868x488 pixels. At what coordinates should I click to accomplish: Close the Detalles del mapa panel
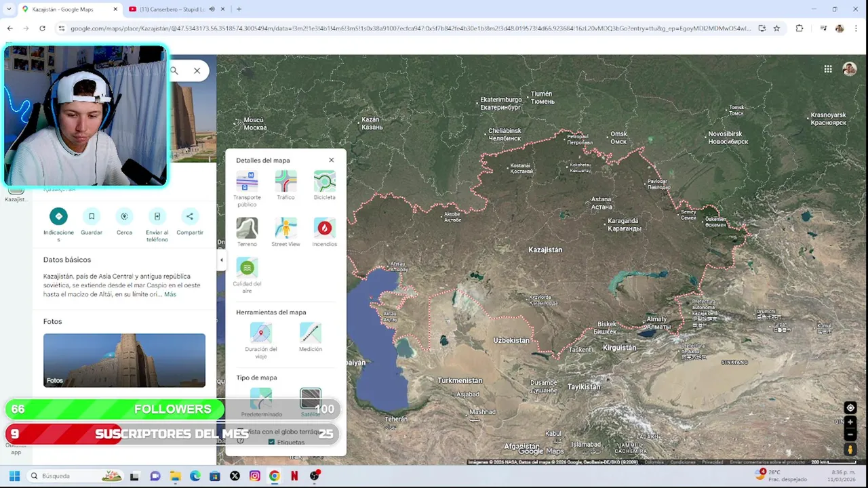331,160
